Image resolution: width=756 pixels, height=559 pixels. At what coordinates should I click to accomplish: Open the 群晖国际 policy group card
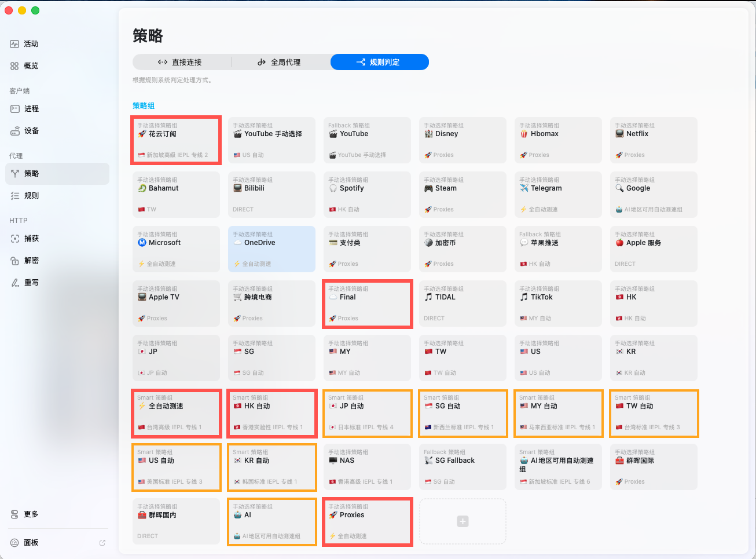(654, 467)
